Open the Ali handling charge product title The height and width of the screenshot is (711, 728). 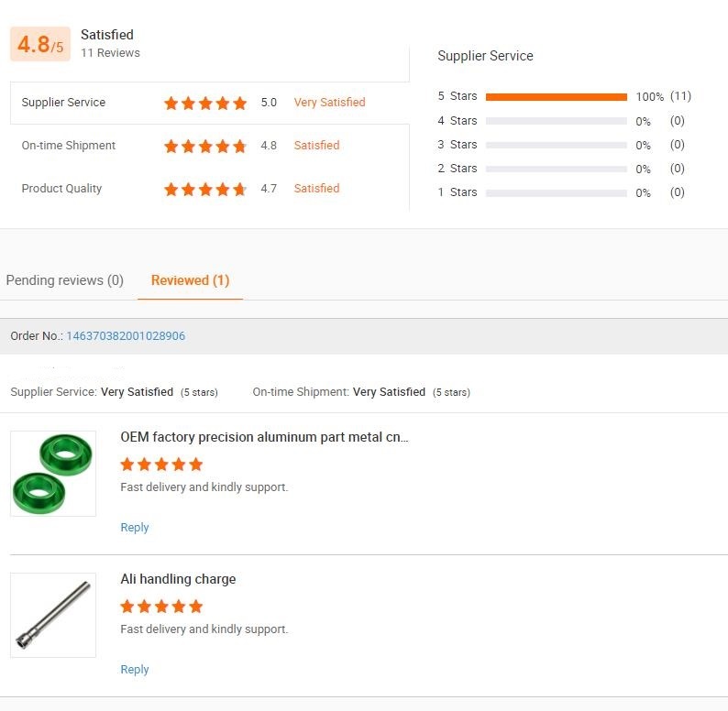click(178, 579)
